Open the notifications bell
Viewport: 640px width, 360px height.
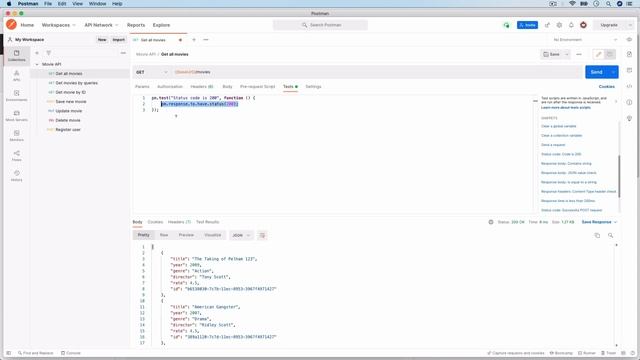(571, 25)
